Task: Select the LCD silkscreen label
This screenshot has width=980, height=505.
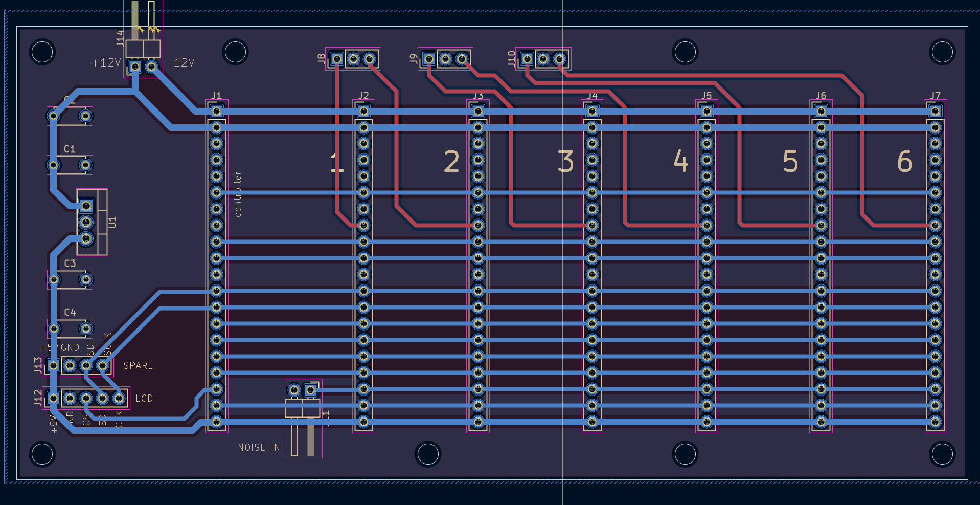Action: pos(144,398)
